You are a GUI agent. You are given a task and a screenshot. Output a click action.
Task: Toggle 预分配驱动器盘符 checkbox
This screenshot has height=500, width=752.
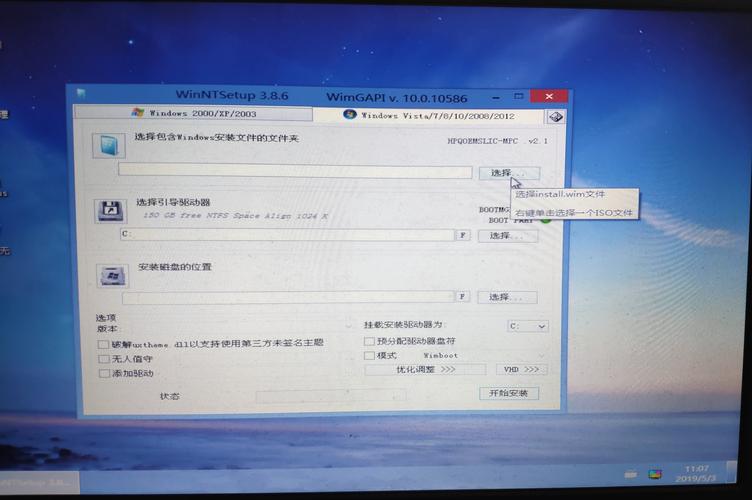369,341
